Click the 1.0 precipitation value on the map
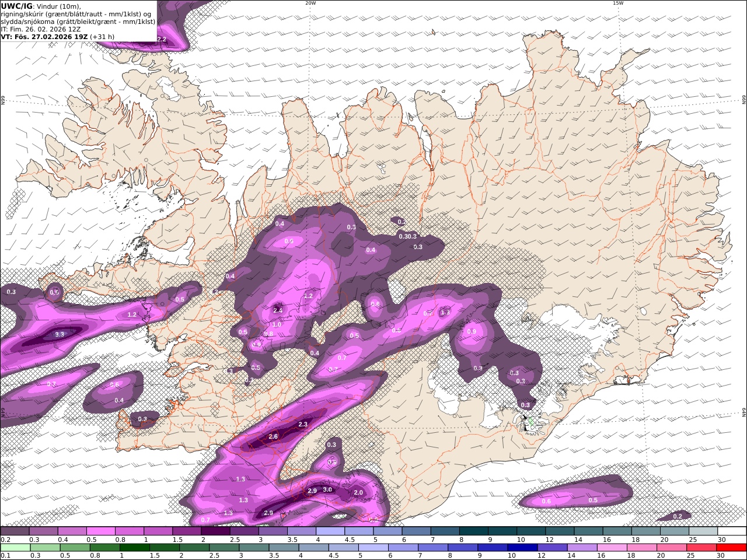The height and width of the screenshot is (560, 747). tap(277, 324)
